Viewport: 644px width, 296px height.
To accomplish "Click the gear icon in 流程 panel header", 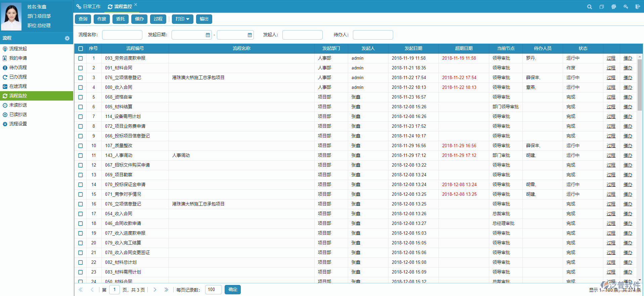I will click(67, 38).
